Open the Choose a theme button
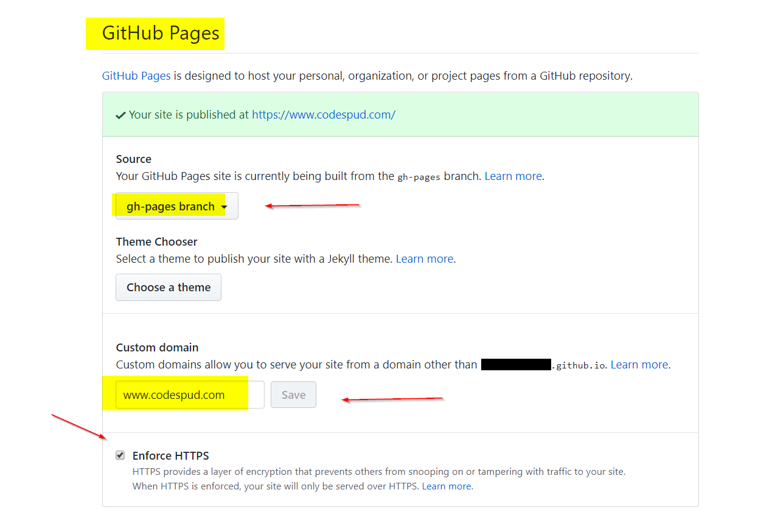Screen dimensions: 758x532 (x=169, y=288)
